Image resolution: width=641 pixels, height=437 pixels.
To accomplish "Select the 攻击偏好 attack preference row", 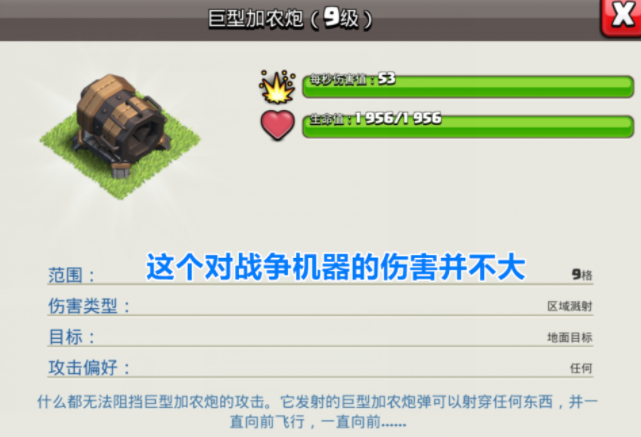I will 320,368.
